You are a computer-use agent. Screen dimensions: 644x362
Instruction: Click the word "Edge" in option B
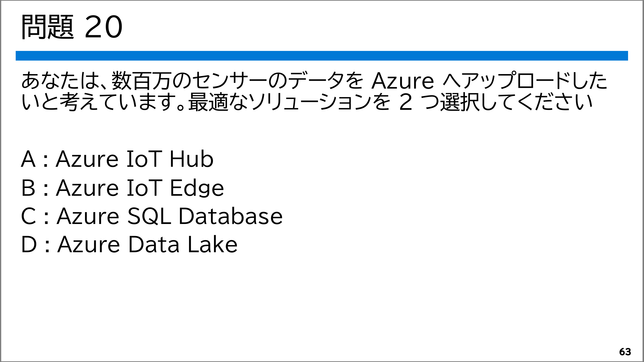(197, 188)
